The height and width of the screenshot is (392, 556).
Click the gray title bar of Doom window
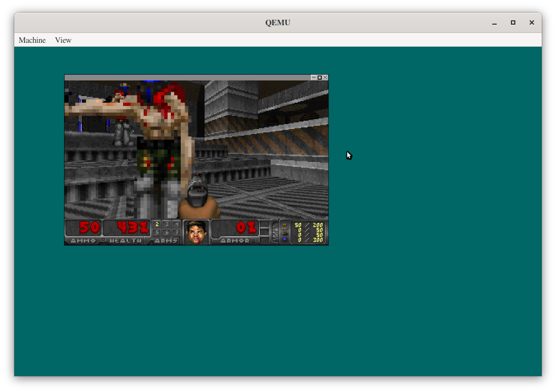187,77
